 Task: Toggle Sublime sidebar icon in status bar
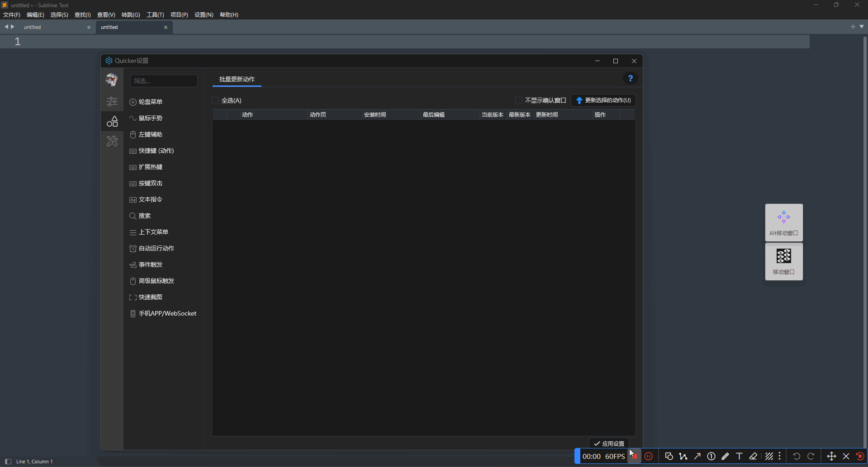8,462
